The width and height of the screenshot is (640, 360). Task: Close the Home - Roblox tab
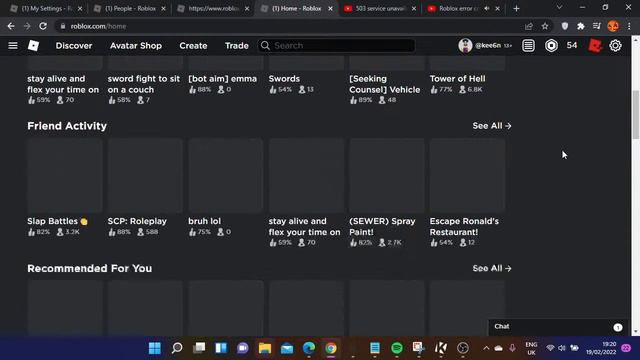(x=330, y=8)
